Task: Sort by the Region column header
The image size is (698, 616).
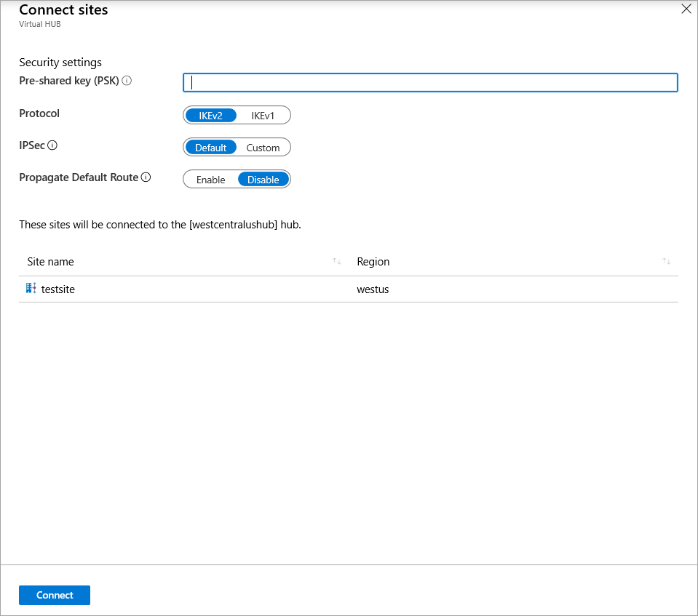Action: pyautogui.click(x=373, y=262)
